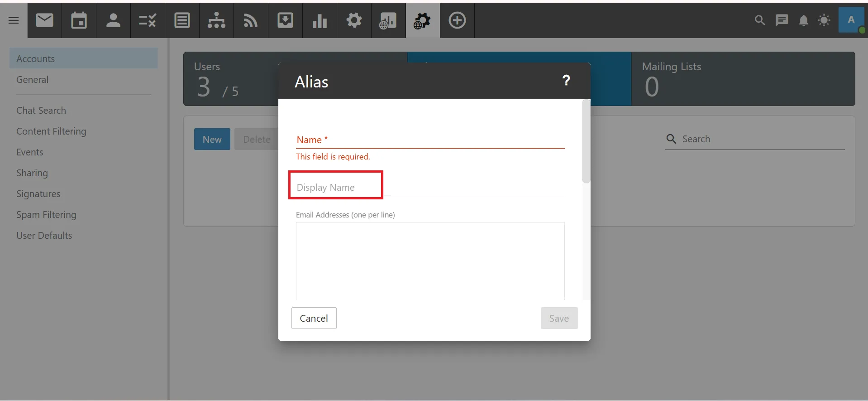Toggle the light/dark theme sun icon
Viewport: 868px width, 401px height.
(x=824, y=20)
